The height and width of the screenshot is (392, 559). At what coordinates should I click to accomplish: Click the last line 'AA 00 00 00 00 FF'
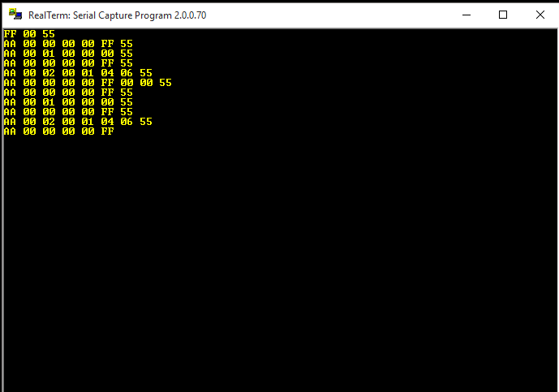click(x=59, y=131)
